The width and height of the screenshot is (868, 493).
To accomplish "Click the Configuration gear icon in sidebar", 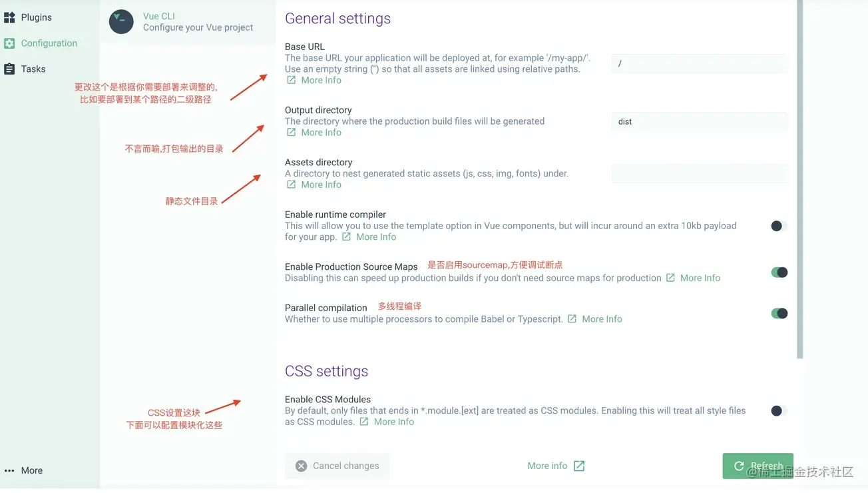I will click(x=9, y=43).
